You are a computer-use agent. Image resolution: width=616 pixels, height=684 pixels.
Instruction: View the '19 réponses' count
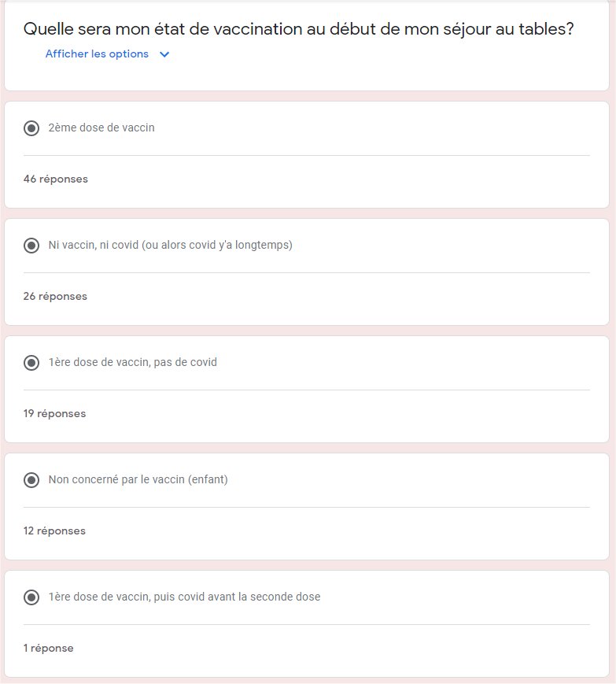(x=54, y=413)
